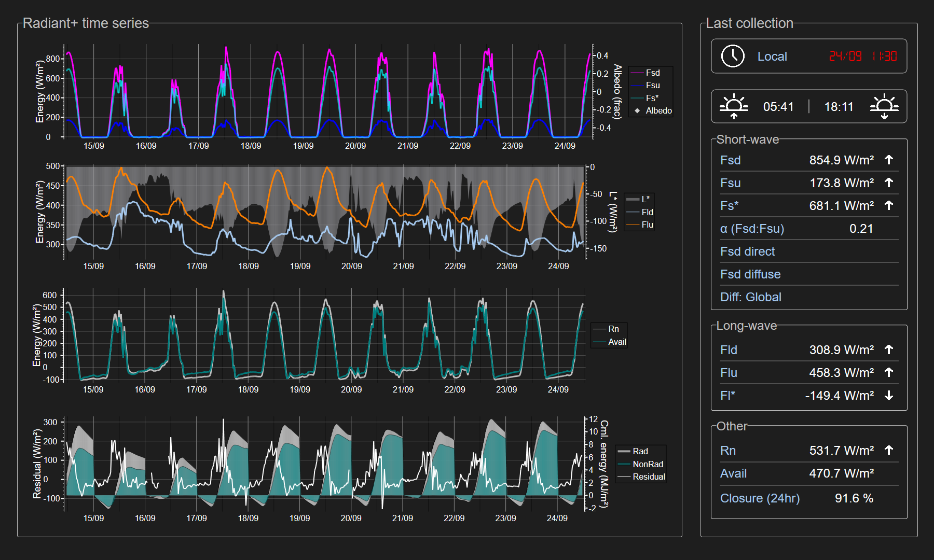Click the Diff: Global label

point(750,297)
